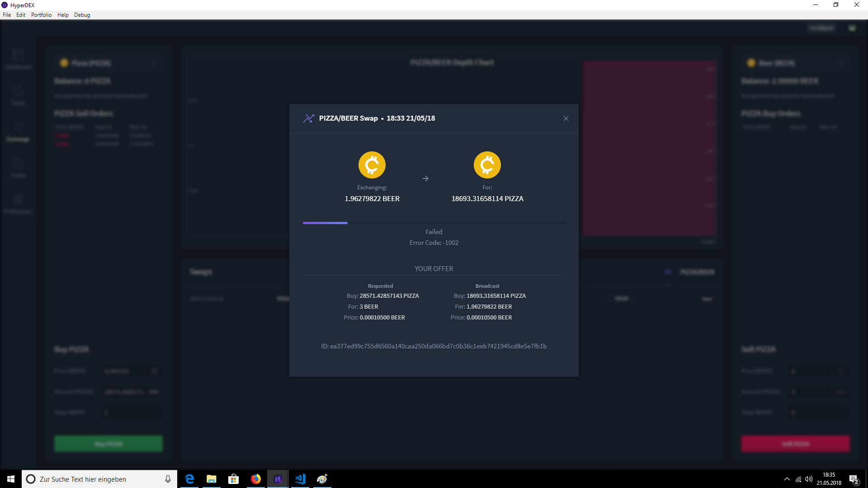
Task: Click the BEER coin icon under Exchanging
Action: click(x=372, y=164)
